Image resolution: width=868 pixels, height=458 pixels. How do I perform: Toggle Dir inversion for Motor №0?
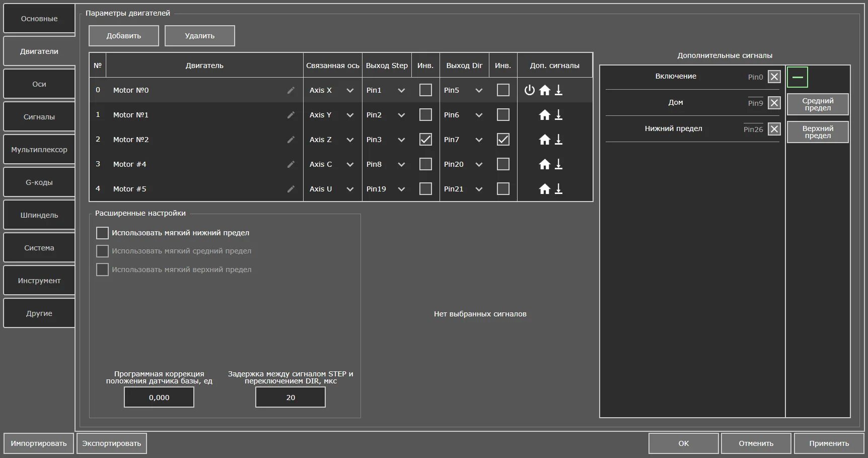pyautogui.click(x=503, y=90)
